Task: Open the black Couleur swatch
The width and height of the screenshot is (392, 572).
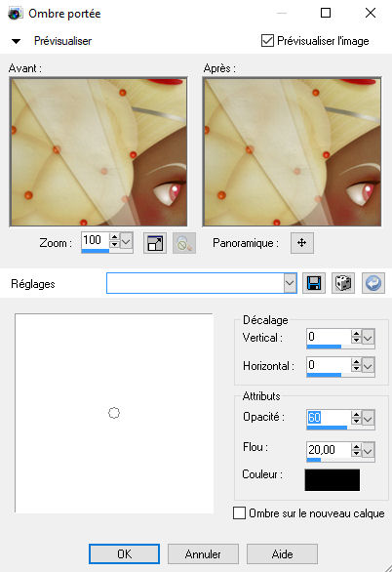Action: (x=333, y=480)
